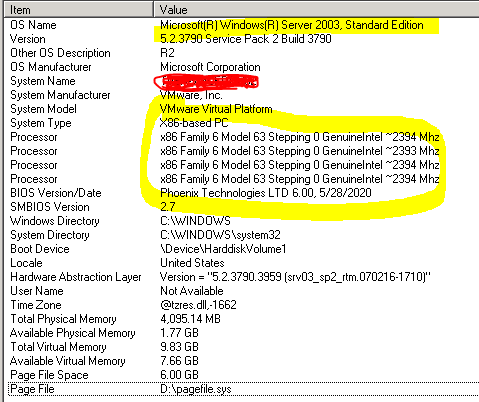Click the 'X86-based PC' value
The image size is (479, 402).
click(194, 123)
